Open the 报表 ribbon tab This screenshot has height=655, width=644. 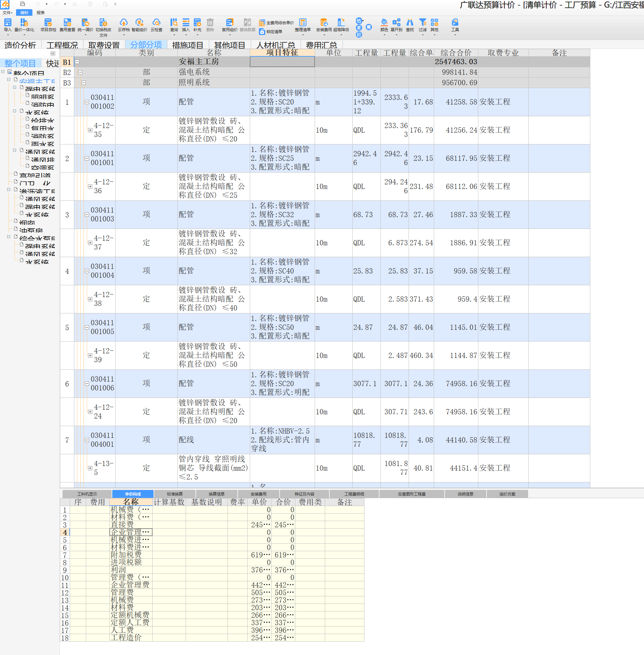tap(41, 12)
